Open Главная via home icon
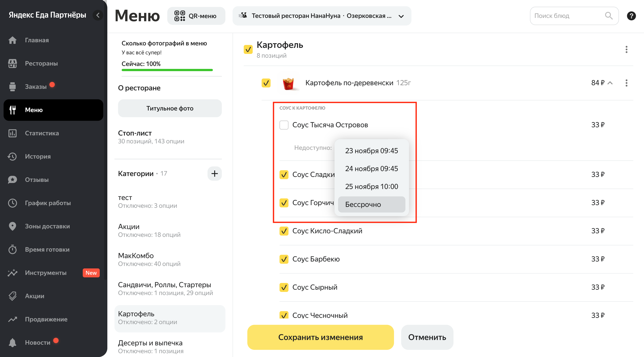This screenshot has height=357, width=644. pyautogui.click(x=12, y=40)
